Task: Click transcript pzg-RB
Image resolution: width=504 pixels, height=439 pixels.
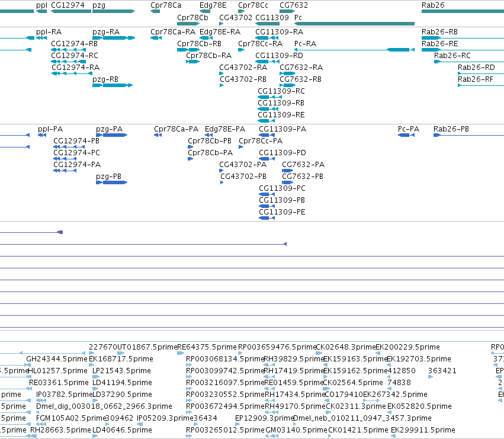Action: click(105, 79)
